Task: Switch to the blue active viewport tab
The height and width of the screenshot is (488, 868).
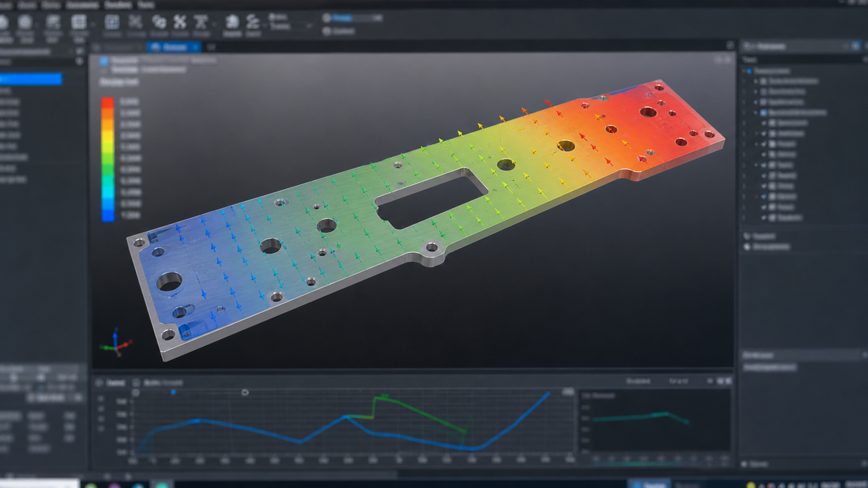Action: tap(174, 46)
